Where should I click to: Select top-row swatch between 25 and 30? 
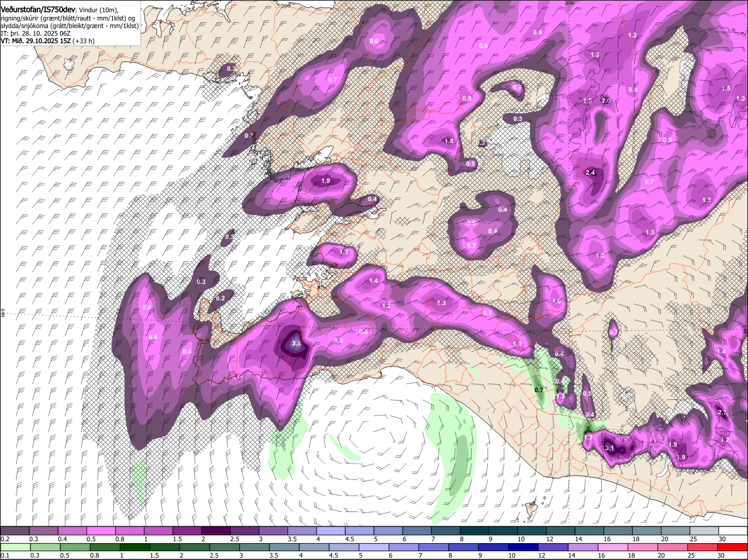pos(705,530)
